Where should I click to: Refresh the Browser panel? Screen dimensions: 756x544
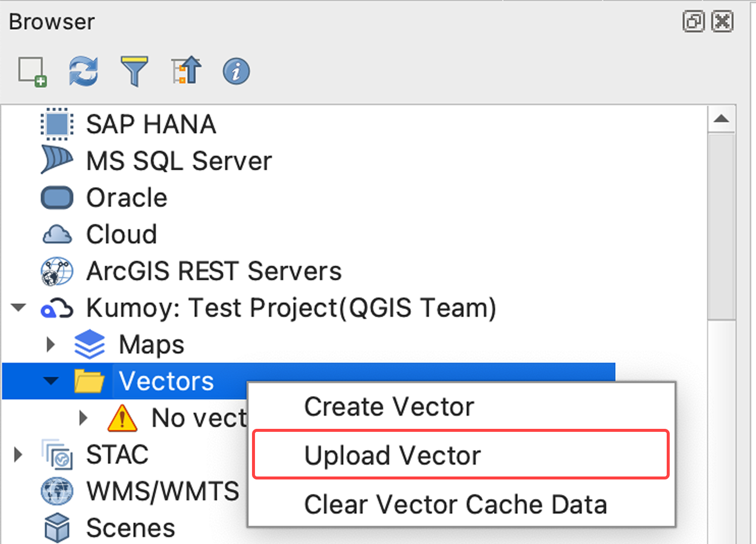(83, 71)
